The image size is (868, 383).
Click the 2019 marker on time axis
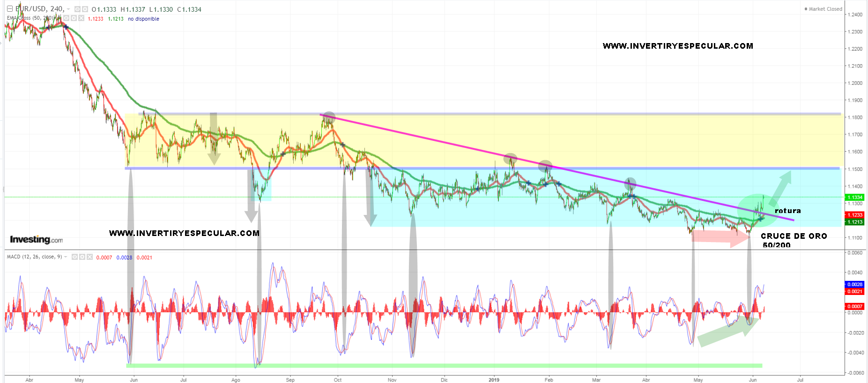pos(494,380)
